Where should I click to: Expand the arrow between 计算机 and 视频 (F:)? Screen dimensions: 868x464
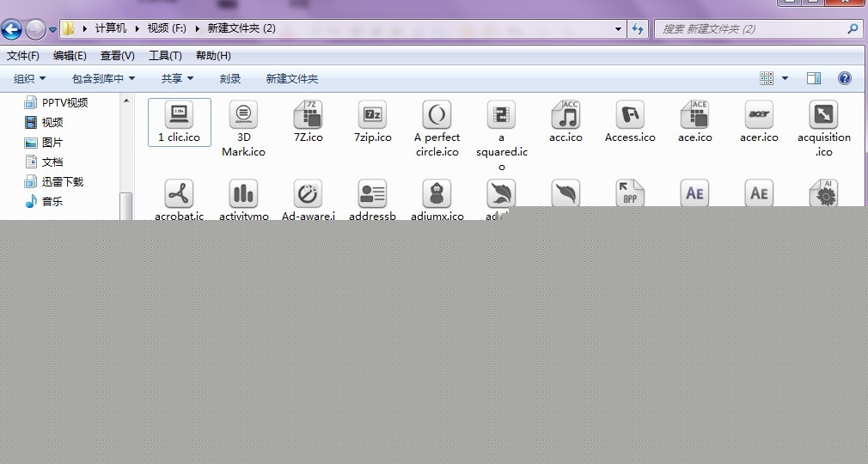tap(137, 28)
